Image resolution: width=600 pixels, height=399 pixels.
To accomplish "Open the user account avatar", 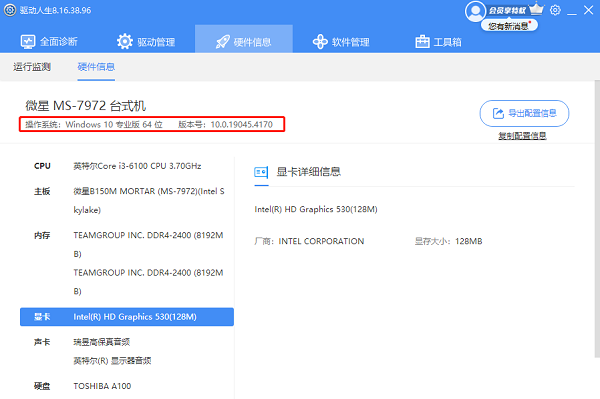I will click(475, 11).
